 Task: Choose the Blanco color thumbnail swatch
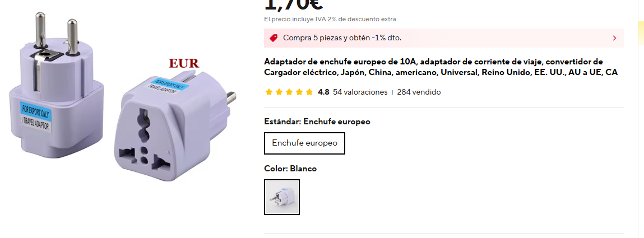[282, 197]
